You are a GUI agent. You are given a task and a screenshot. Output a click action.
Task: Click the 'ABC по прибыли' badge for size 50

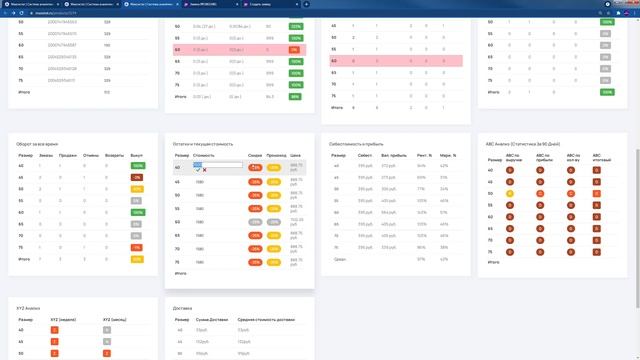click(x=540, y=193)
